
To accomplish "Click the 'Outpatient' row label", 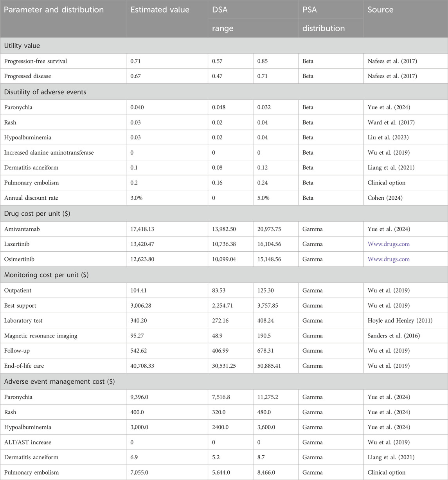I will [18, 291].
